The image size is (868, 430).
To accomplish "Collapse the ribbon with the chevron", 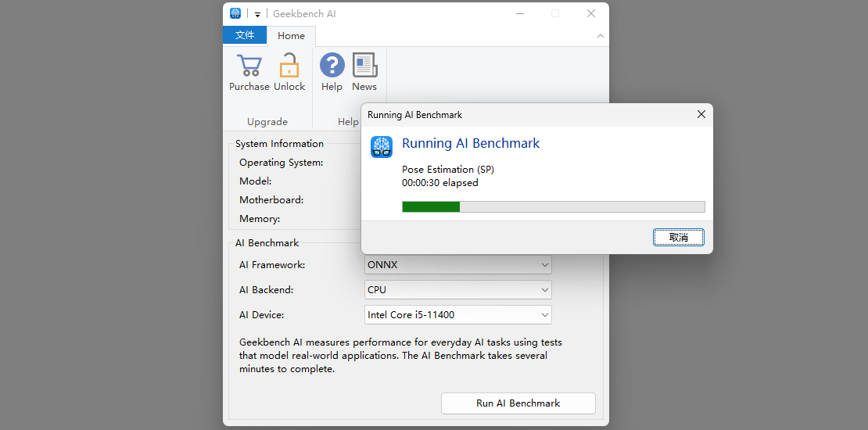I will [x=601, y=36].
